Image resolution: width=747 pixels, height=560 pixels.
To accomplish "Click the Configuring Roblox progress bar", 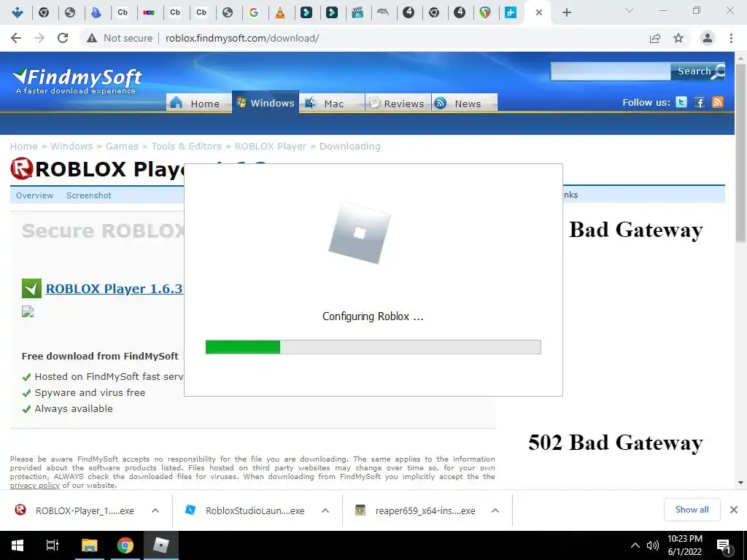I will click(373, 347).
